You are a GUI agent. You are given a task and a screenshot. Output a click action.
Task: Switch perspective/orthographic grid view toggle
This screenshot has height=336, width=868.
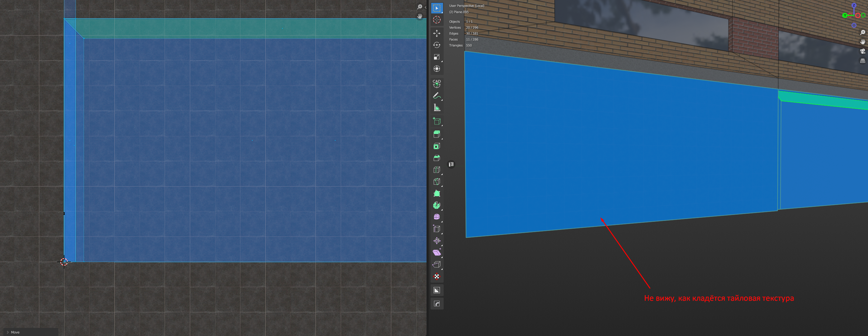(862, 61)
